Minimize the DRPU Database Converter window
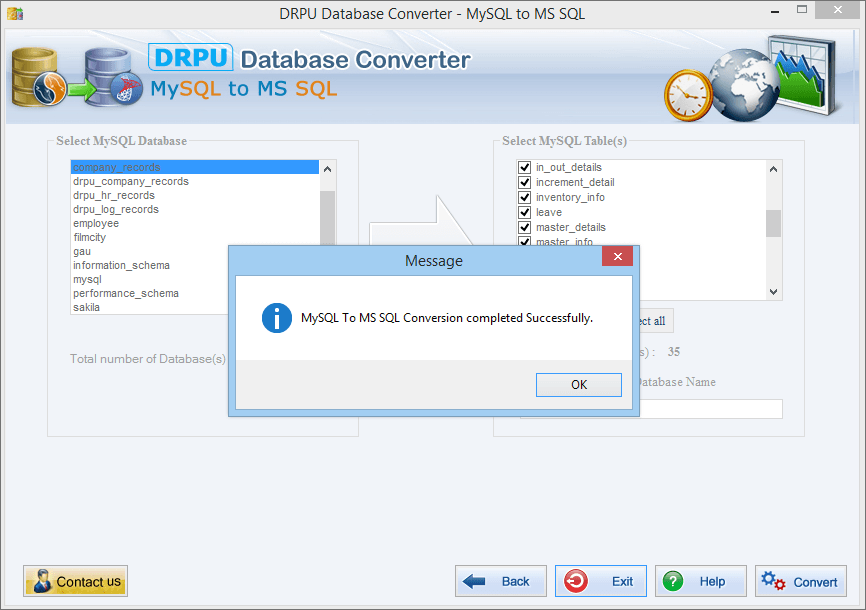Image resolution: width=866 pixels, height=610 pixels. pos(775,10)
